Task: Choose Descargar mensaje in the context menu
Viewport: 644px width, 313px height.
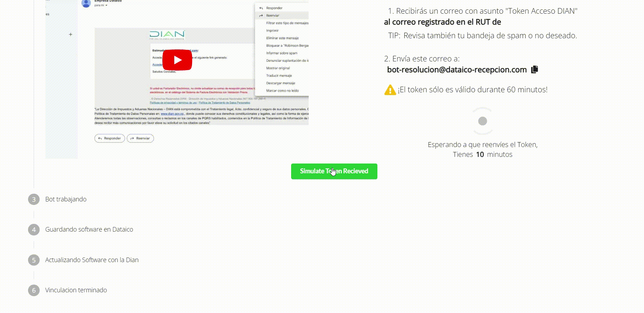Action: pyautogui.click(x=281, y=83)
